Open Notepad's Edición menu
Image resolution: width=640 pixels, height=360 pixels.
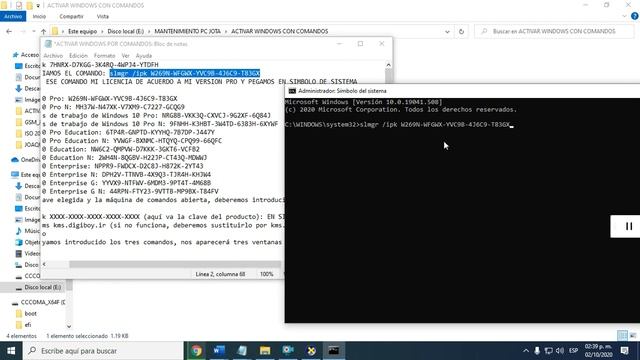(78, 56)
